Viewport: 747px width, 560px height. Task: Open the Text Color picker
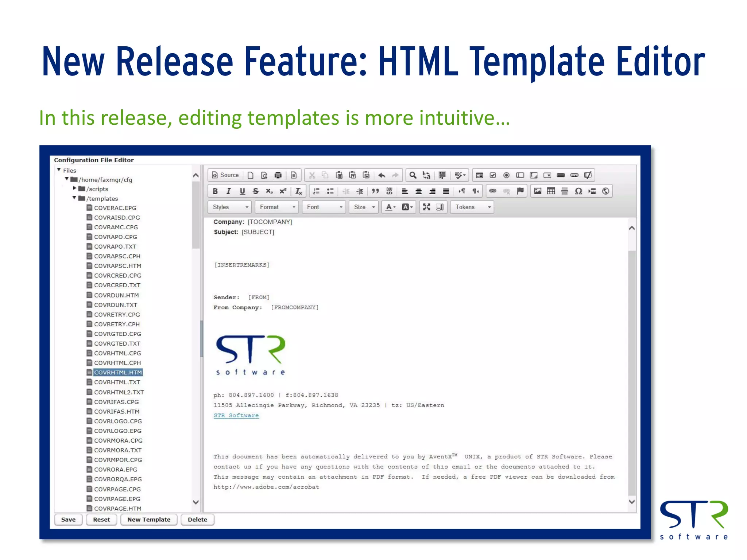(391, 207)
